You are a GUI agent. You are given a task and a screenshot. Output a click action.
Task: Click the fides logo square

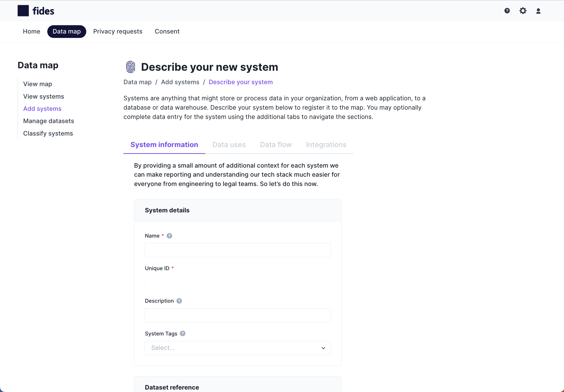click(23, 11)
